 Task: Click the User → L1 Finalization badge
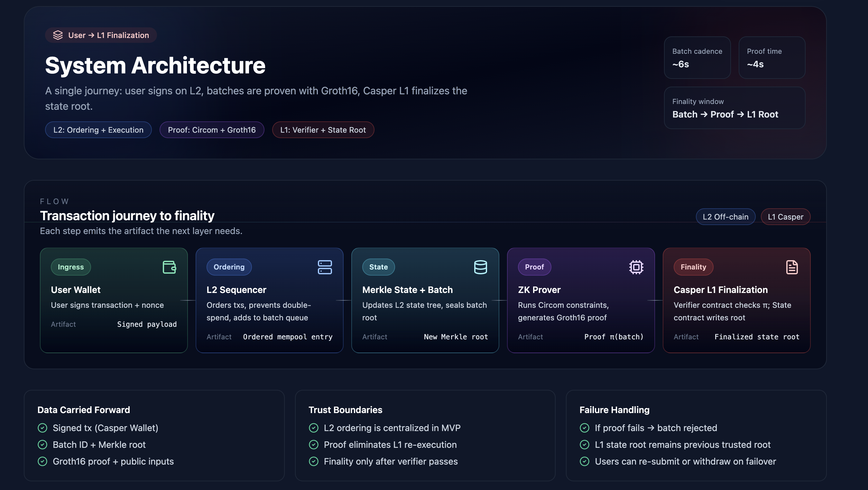[101, 35]
